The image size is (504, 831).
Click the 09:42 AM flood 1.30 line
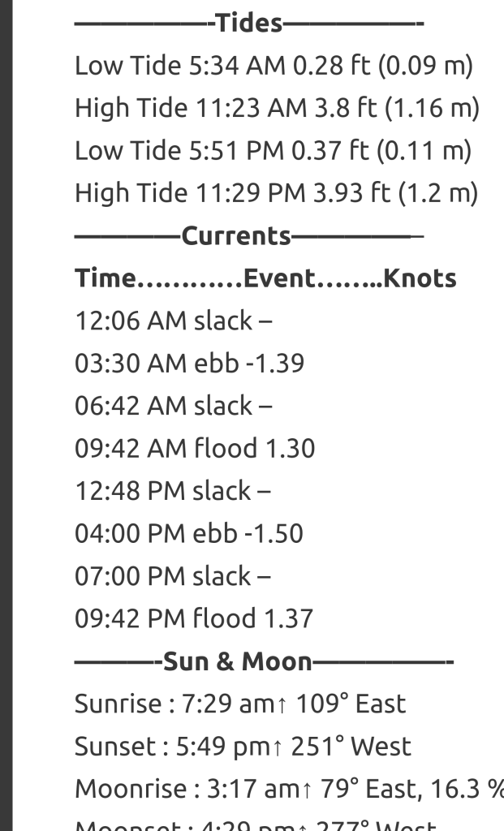pos(195,449)
